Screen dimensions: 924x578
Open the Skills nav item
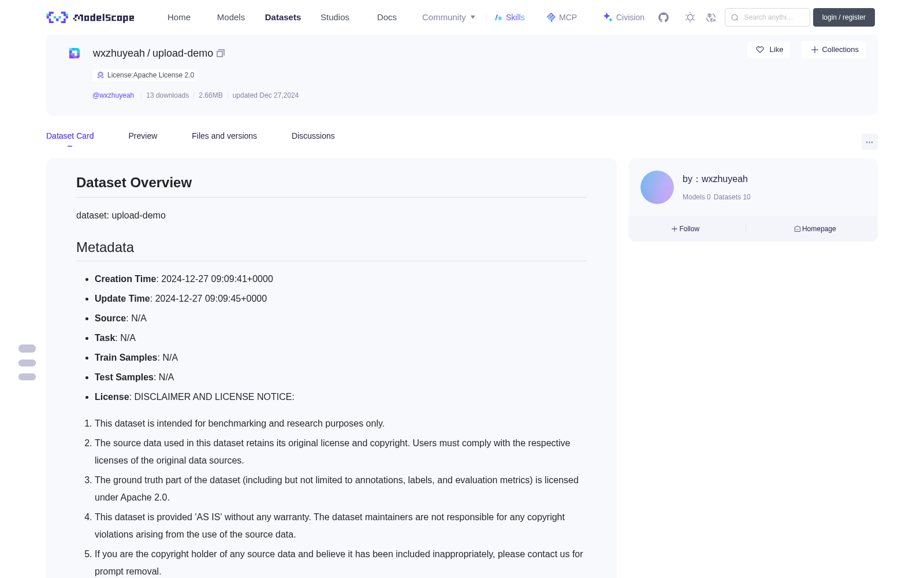tap(509, 17)
